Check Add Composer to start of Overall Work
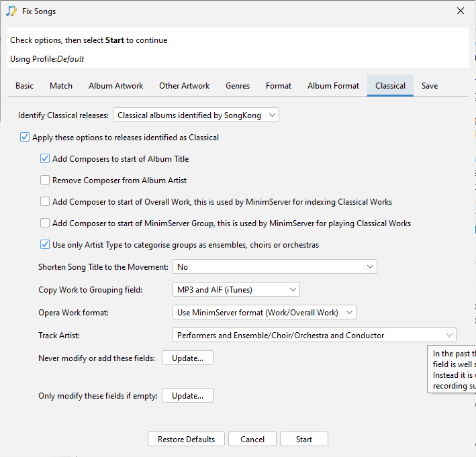The height and width of the screenshot is (457, 476). point(45,202)
